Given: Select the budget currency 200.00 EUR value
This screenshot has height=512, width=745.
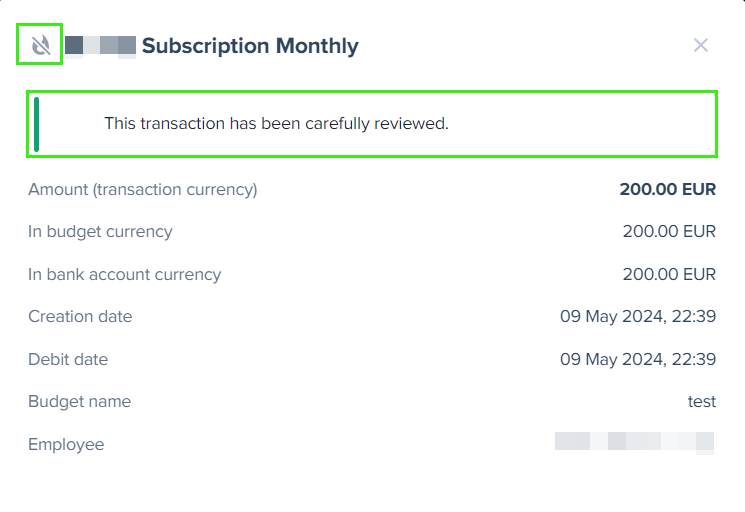Looking at the screenshot, I should tap(669, 231).
